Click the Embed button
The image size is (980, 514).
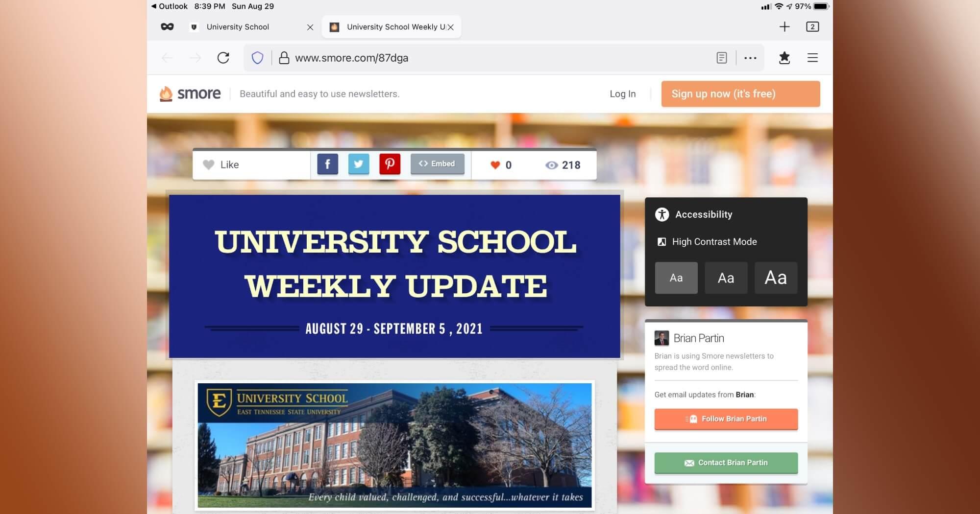tap(437, 164)
